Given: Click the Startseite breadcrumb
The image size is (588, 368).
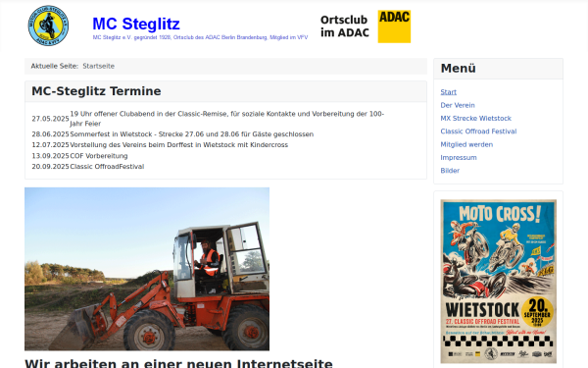Looking at the screenshot, I should (98, 66).
